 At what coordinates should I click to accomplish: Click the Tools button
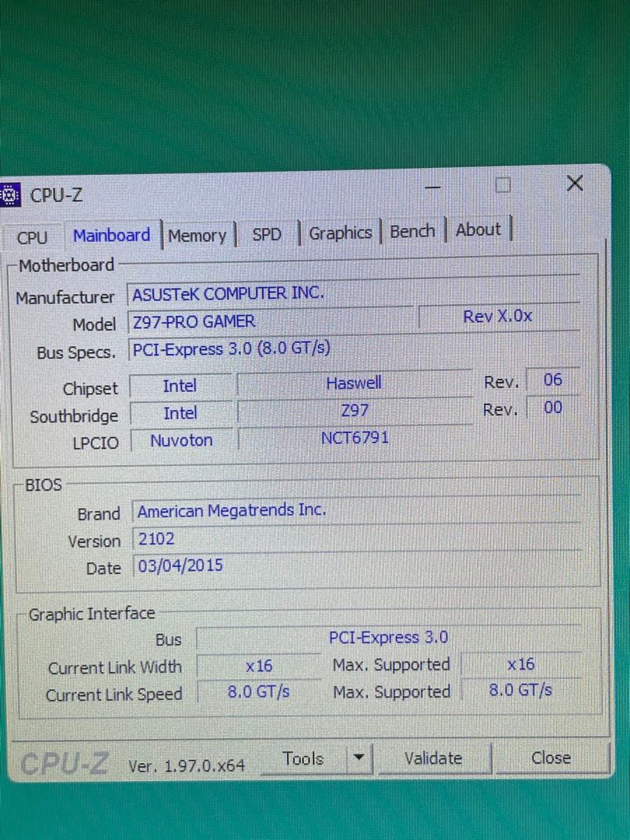click(x=303, y=758)
